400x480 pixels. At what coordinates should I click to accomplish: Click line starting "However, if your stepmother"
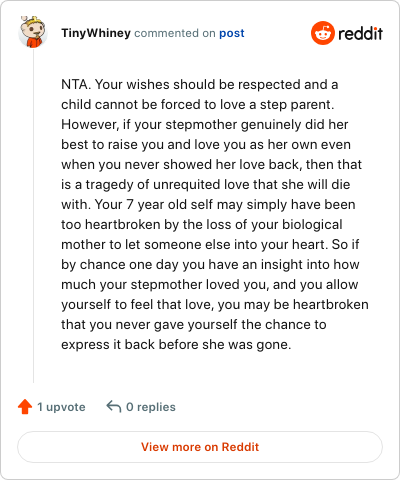click(x=205, y=125)
